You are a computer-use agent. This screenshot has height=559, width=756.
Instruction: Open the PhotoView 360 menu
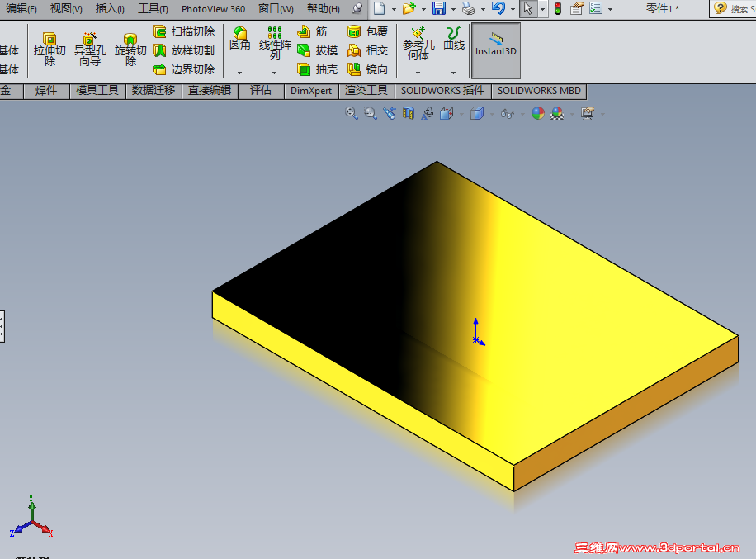[213, 9]
